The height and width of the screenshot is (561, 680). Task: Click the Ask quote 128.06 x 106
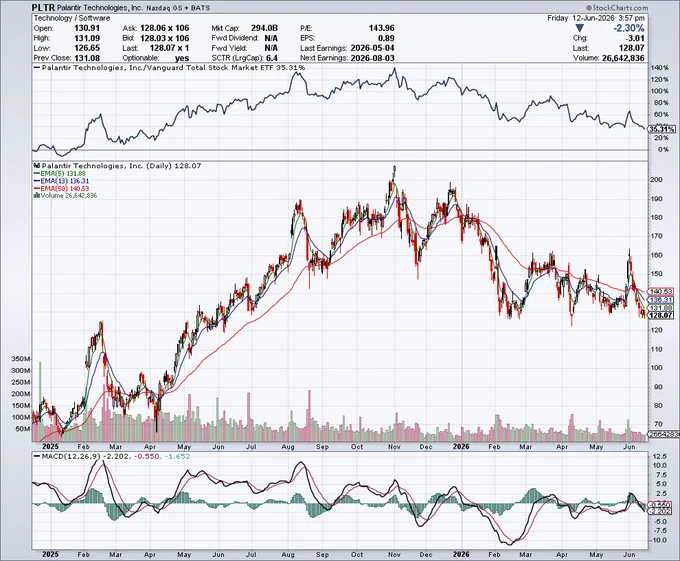[x=165, y=28]
